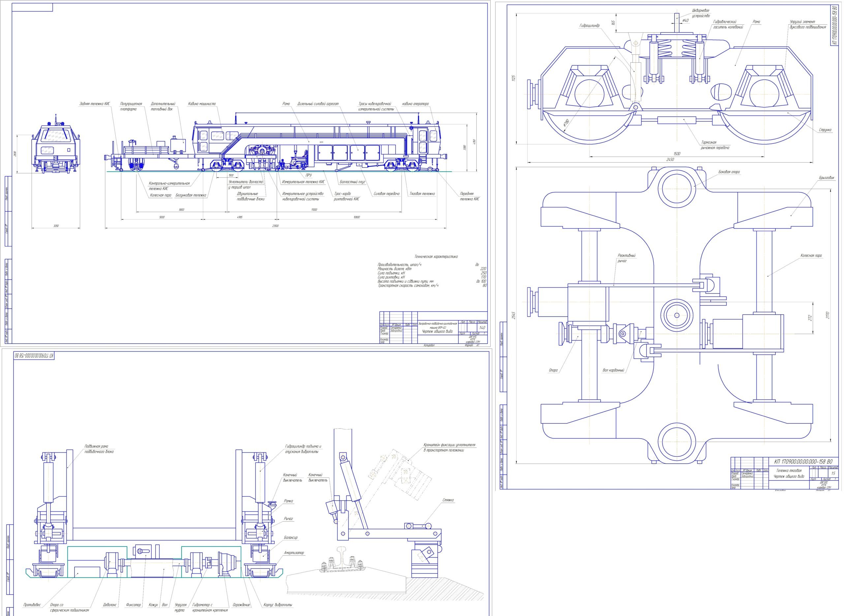Click the 'Тележка тяговая' title block text
The height and width of the screenshot is (616, 844).
pos(789,471)
